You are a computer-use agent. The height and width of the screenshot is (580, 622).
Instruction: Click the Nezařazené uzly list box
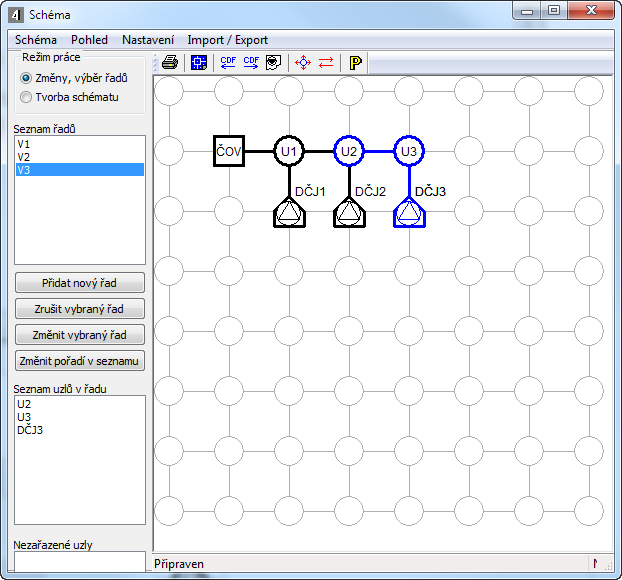coord(80,561)
